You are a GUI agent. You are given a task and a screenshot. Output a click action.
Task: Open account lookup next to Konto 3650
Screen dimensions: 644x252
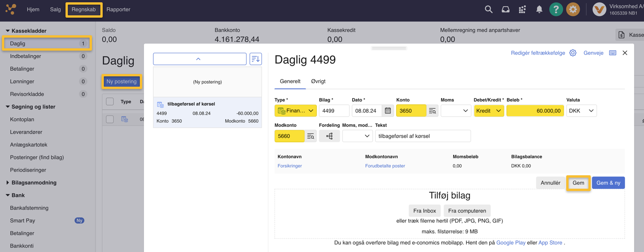click(x=433, y=111)
